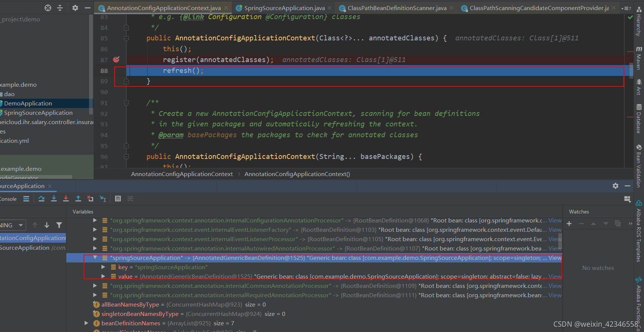Viewport: 644px width, 332px height.
Task: Switch to ClassPathBeanDefinitionScanner.java tab
Action: coord(397,8)
